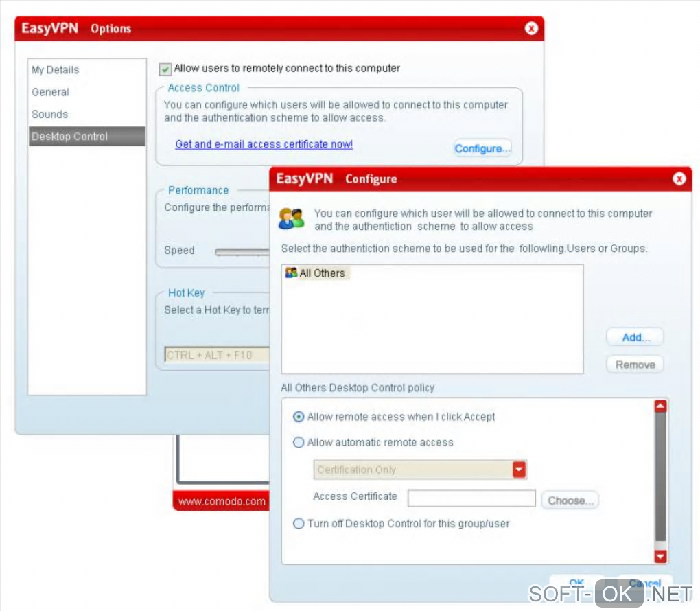Click the Remove button in Configure dialog
Screen dimensions: 700x611
pyautogui.click(x=635, y=365)
